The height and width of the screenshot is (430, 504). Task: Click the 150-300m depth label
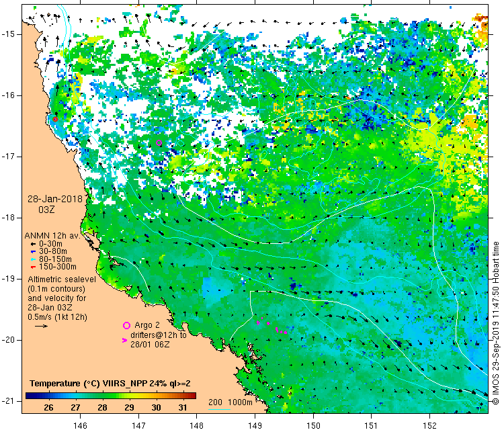(x=58, y=267)
